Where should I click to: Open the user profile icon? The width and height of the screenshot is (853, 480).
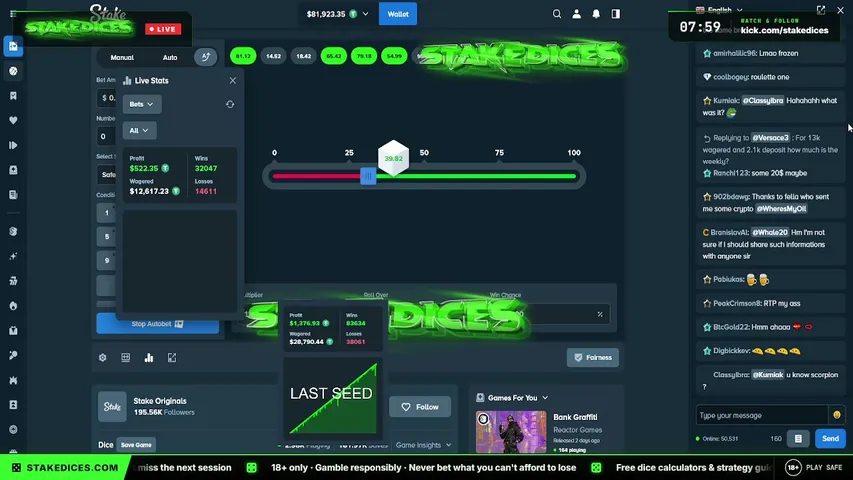[576, 14]
